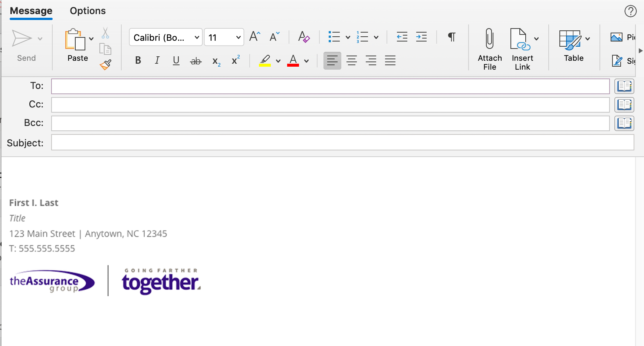This screenshot has width=644, height=346.
Task: Click into the To field
Action: pos(331,86)
